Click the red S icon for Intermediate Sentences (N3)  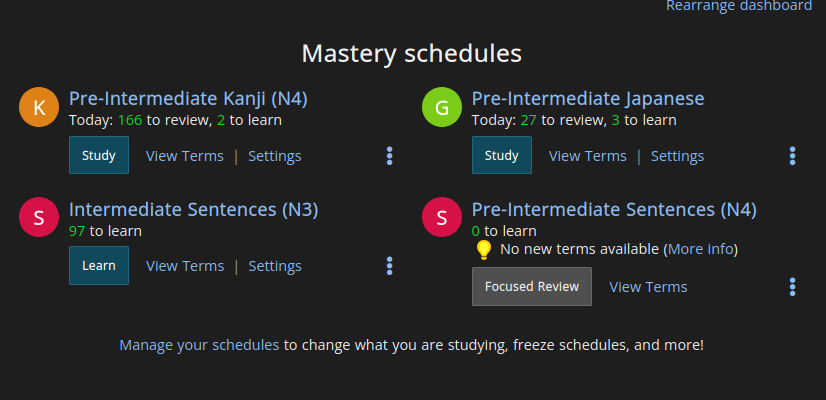38,217
